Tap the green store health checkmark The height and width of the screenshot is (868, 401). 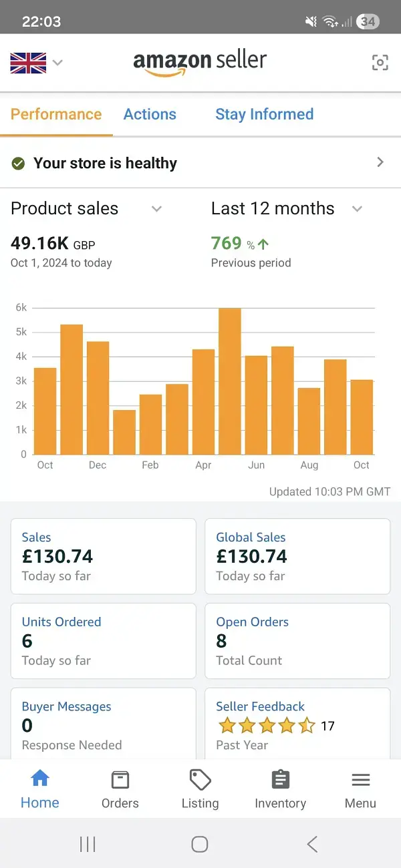point(19,163)
